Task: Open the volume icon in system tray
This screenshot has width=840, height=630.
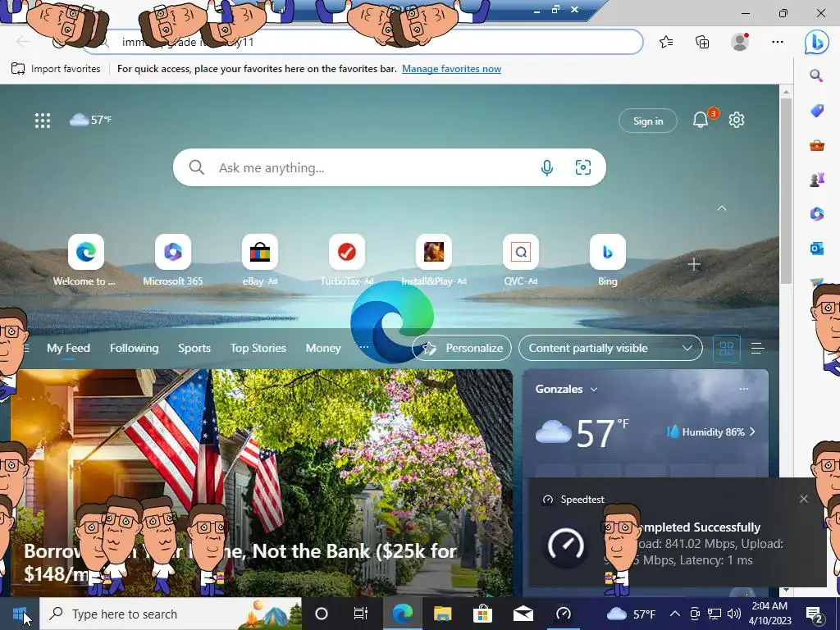Action: point(734,614)
